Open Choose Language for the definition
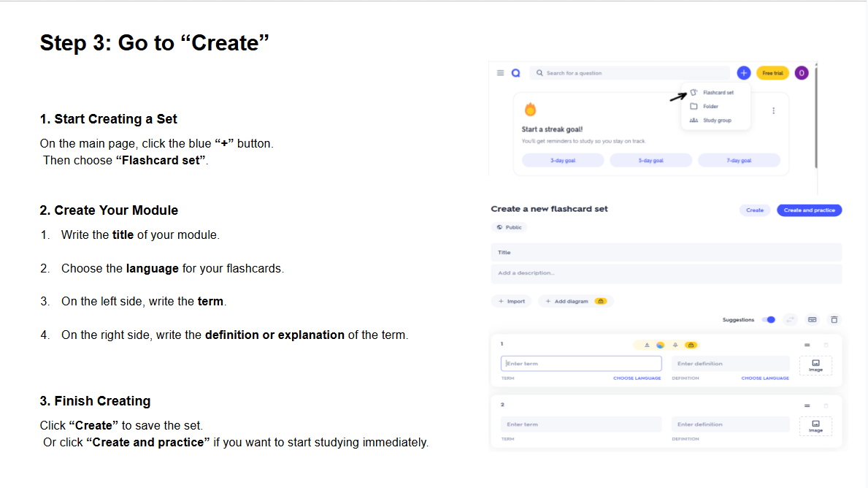This screenshot has width=868, height=488. point(764,378)
